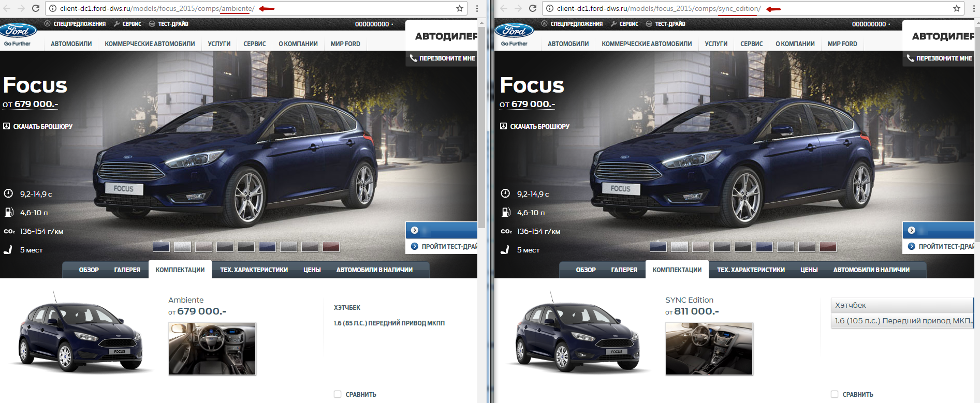Select КОМПЛЕКТАЦИИ tab in right window
This screenshot has height=403, width=980.
(677, 270)
